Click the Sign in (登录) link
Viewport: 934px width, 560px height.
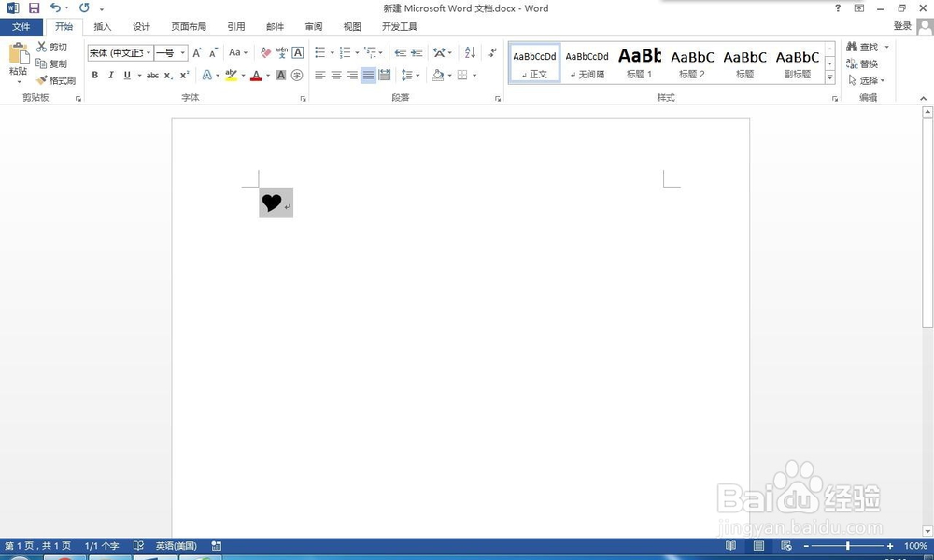pyautogui.click(x=902, y=26)
